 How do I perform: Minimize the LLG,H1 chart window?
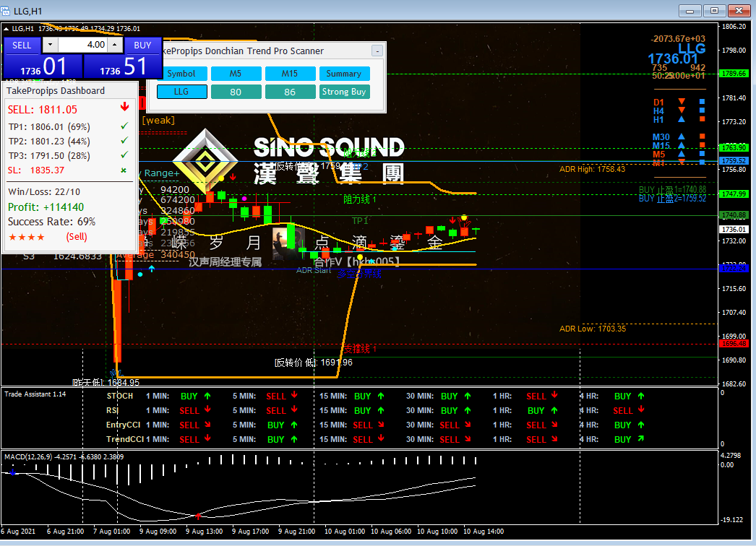690,11
